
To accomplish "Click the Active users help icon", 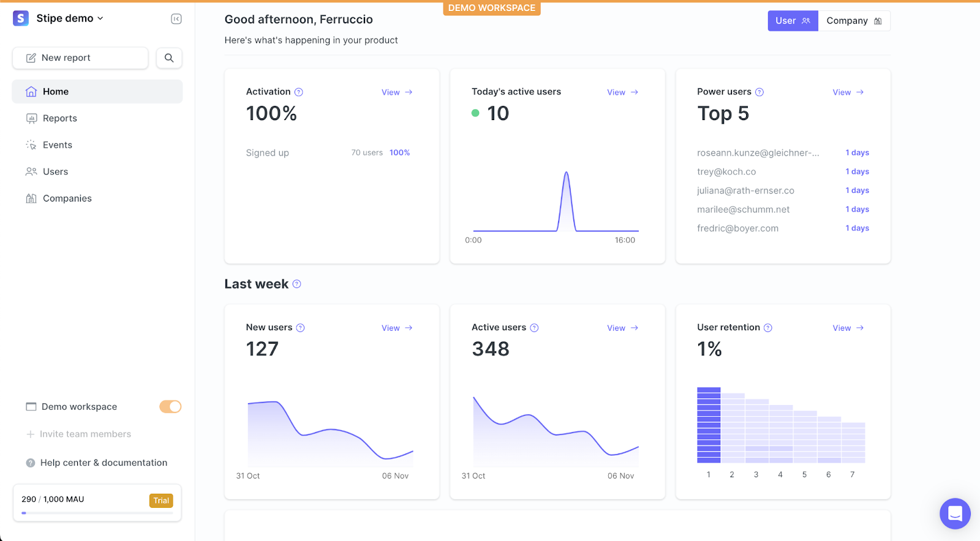I will click(x=534, y=328).
